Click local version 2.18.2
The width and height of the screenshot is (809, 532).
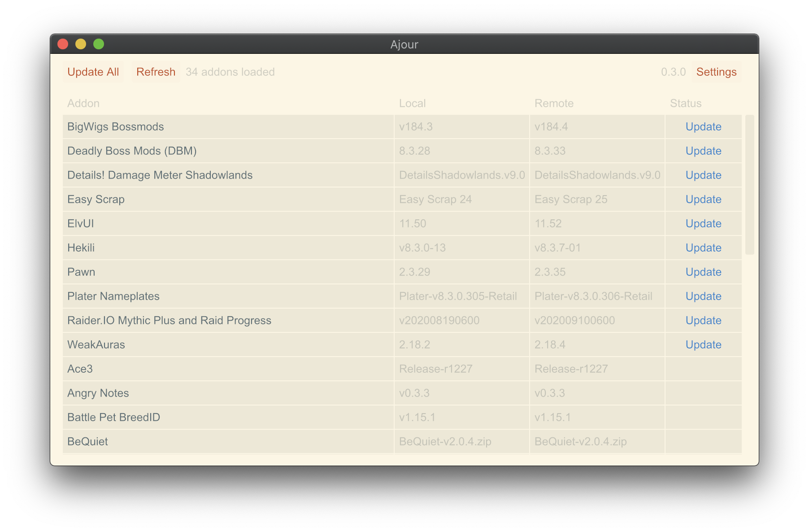[414, 344]
